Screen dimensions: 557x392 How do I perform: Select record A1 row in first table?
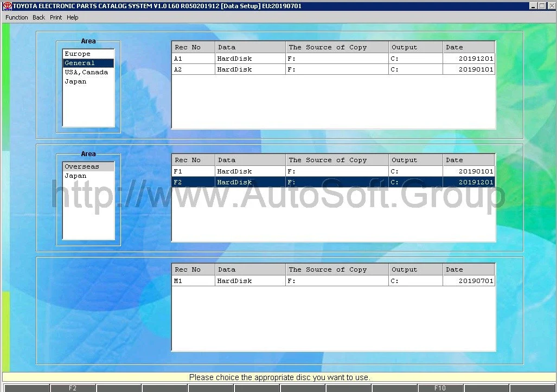point(332,59)
